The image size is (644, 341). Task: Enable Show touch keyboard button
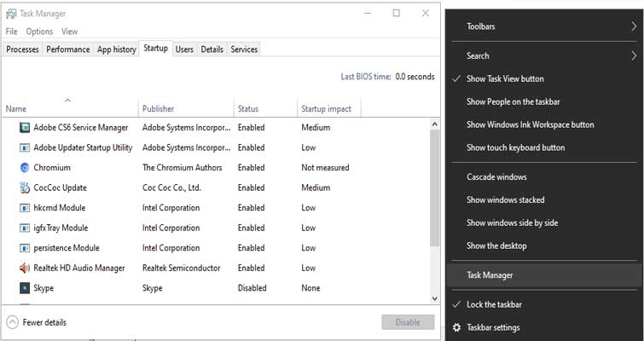click(x=515, y=147)
